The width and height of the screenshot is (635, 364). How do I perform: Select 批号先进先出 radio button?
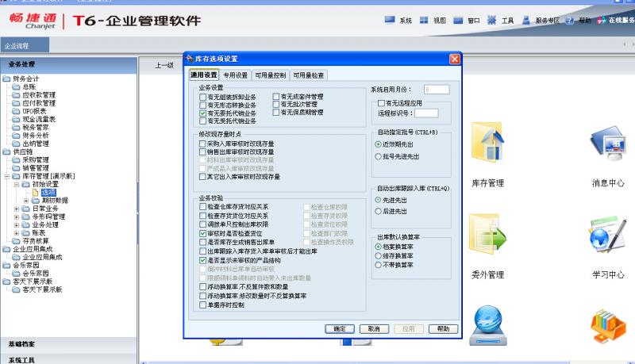(379, 156)
